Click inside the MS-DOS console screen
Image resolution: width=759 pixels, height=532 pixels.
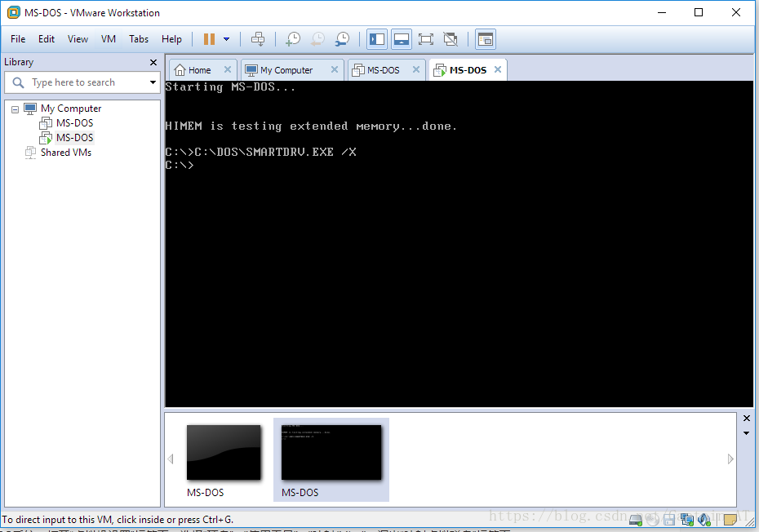[x=459, y=244]
